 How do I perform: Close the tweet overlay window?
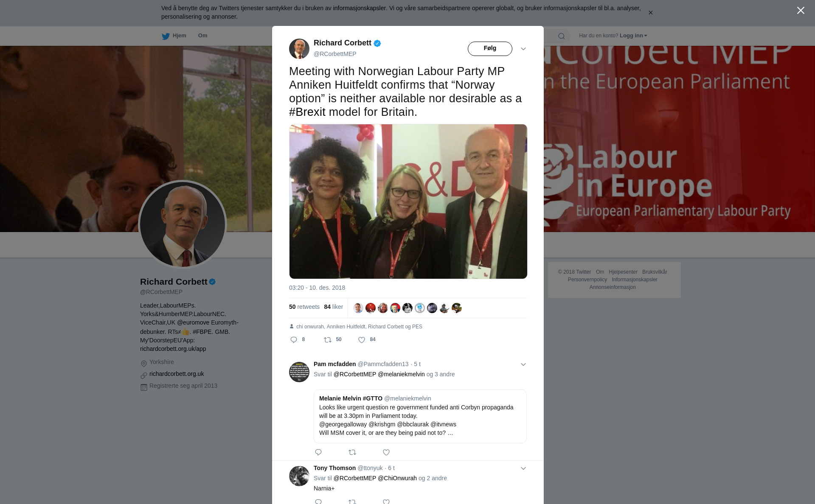tap(801, 11)
